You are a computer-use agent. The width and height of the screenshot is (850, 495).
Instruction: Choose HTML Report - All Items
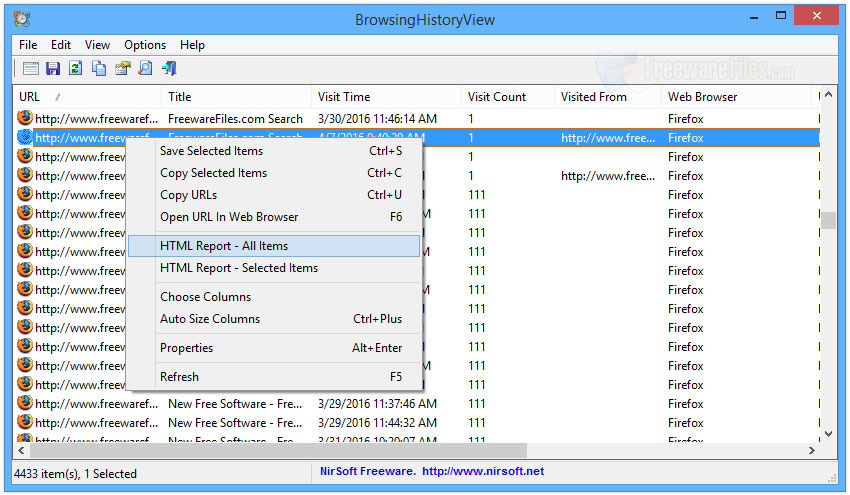point(274,246)
